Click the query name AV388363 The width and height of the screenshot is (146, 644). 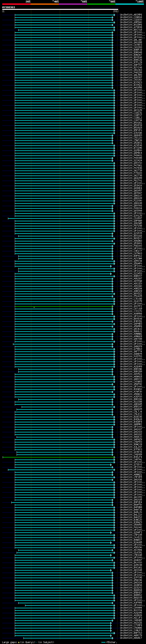8,7
